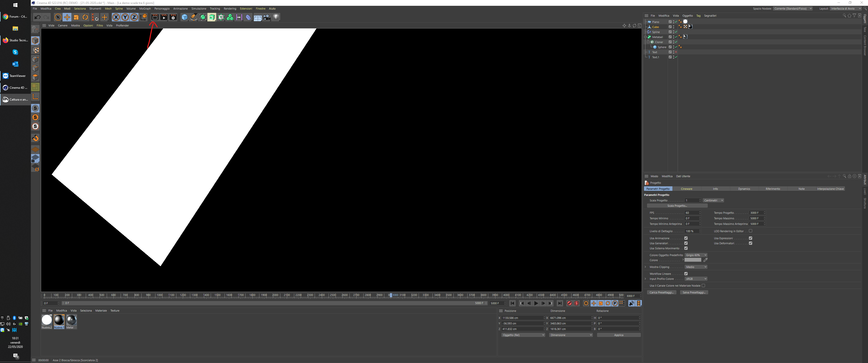Open the Centimetri units dropdown
The width and height of the screenshot is (868, 363).
(x=713, y=200)
